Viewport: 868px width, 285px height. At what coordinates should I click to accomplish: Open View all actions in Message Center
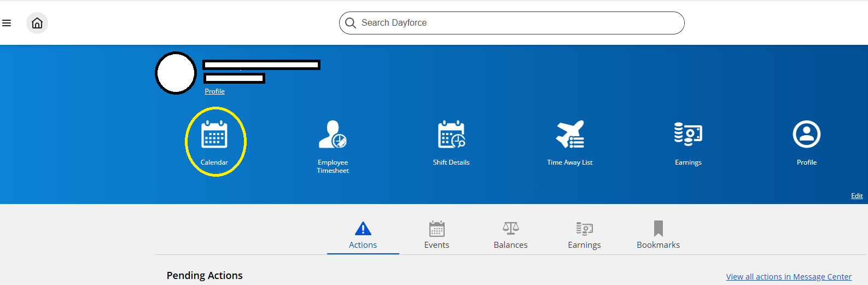click(789, 277)
